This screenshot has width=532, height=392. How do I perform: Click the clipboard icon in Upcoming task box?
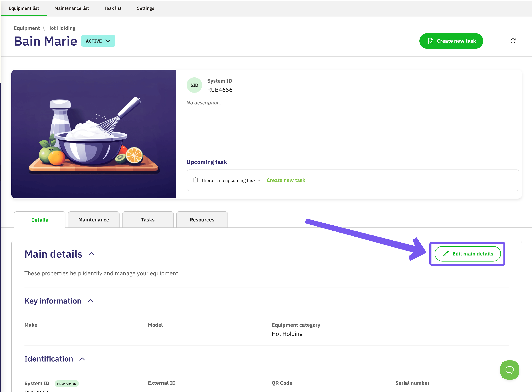pos(195,180)
